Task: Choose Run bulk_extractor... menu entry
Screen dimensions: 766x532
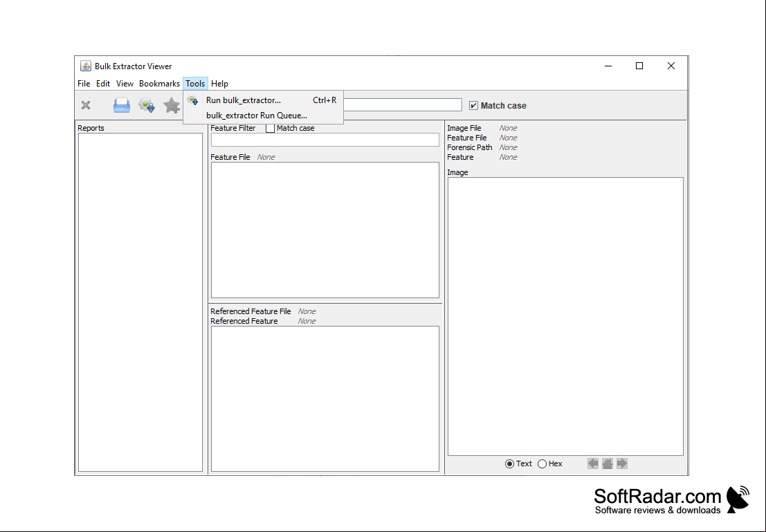Action: 264,100
